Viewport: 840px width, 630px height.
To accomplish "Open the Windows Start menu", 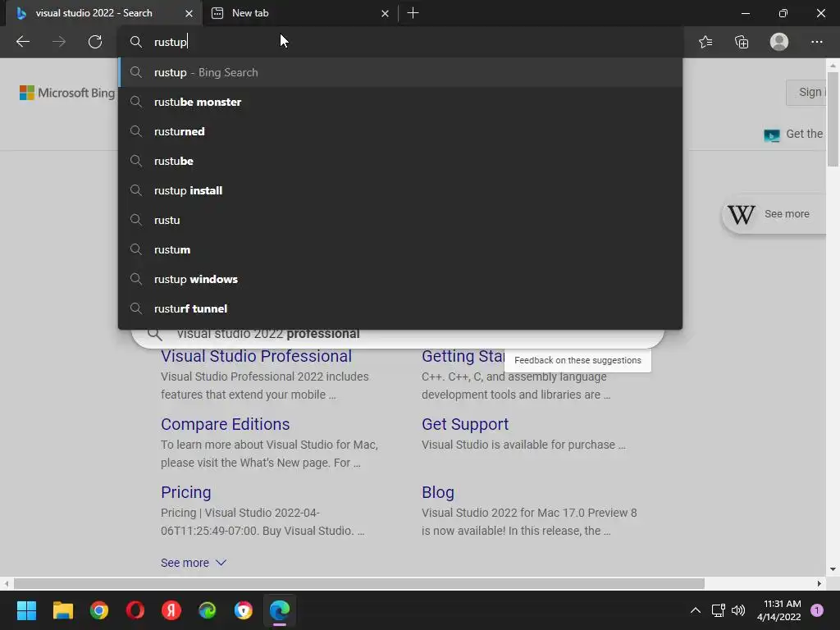I will 26,610.
